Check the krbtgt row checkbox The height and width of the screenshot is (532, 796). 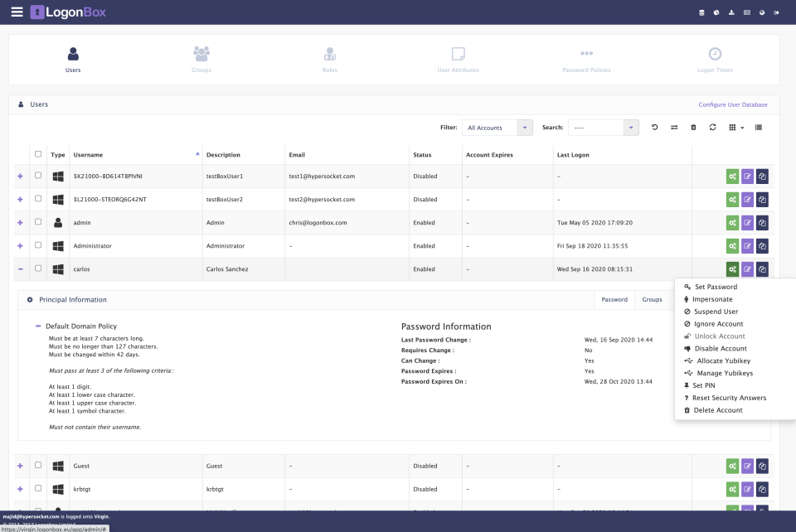pyautogui.click(x=38, y=488)
